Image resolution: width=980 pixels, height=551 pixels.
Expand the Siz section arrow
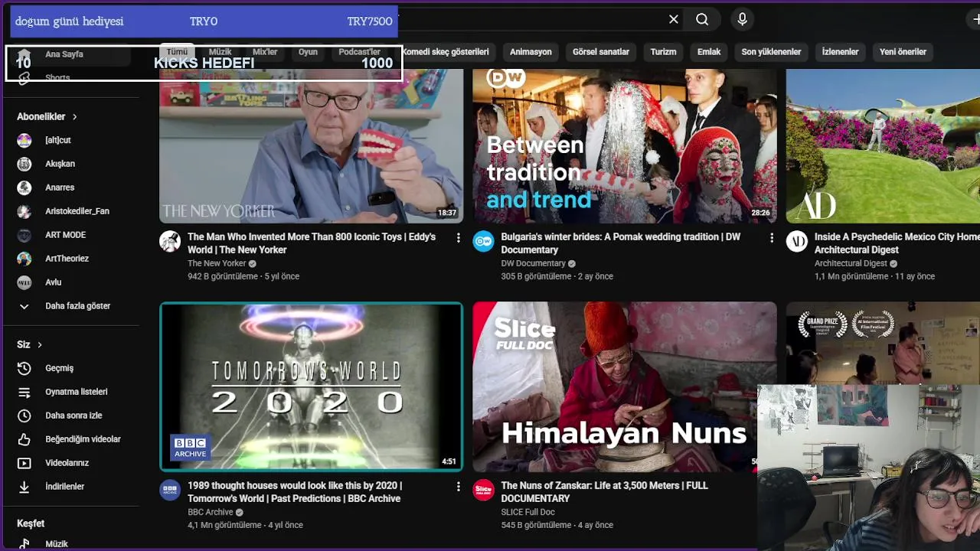(x=40, y=345)
